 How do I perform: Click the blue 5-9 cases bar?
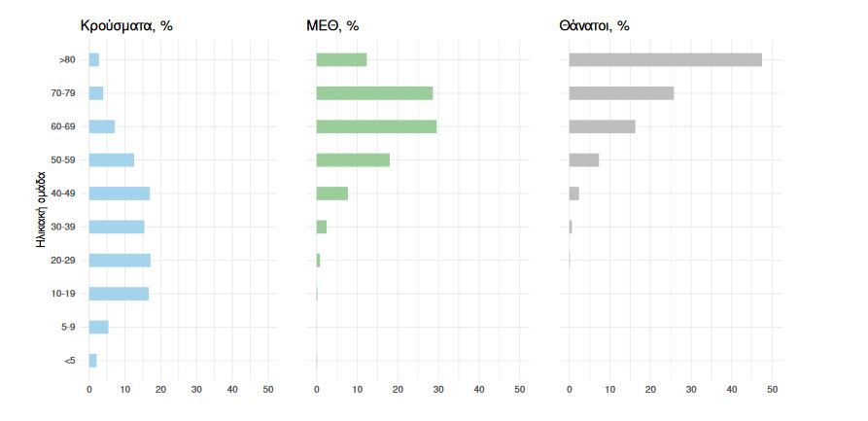pos(98,328)
